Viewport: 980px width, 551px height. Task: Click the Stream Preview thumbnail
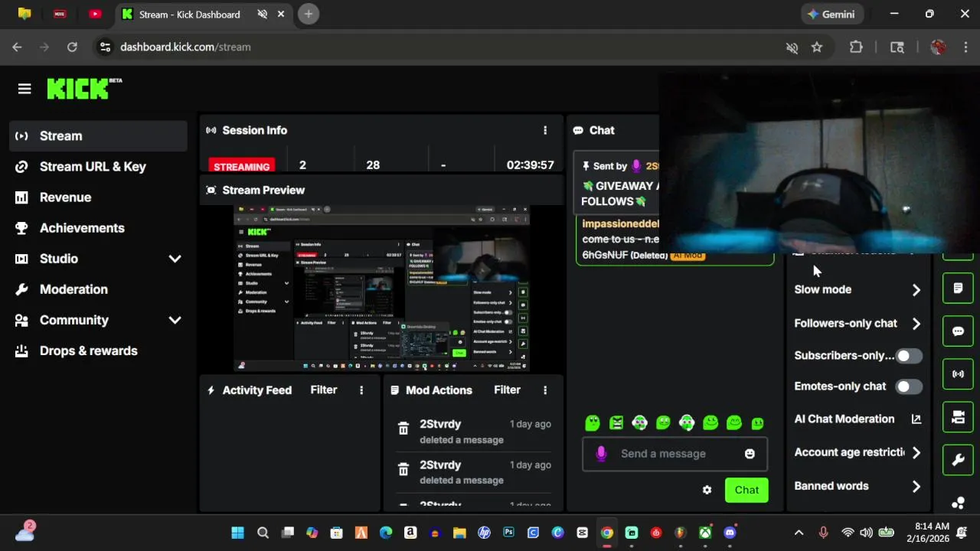pyautogui.click(x=381, y=289)
